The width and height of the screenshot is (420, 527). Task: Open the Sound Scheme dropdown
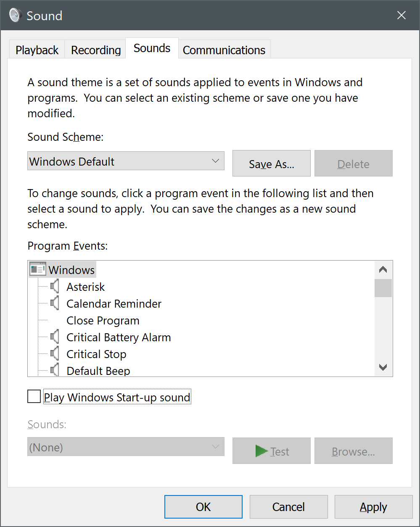pos(126,161)
